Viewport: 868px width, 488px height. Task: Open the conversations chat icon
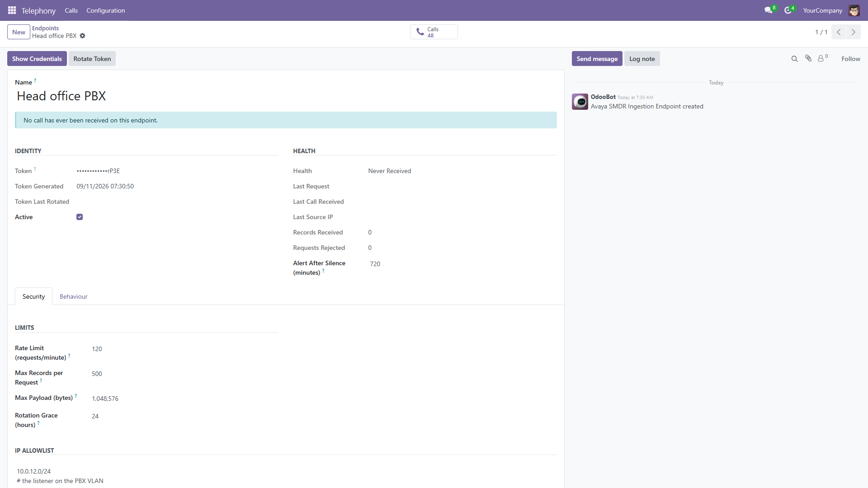768,10
